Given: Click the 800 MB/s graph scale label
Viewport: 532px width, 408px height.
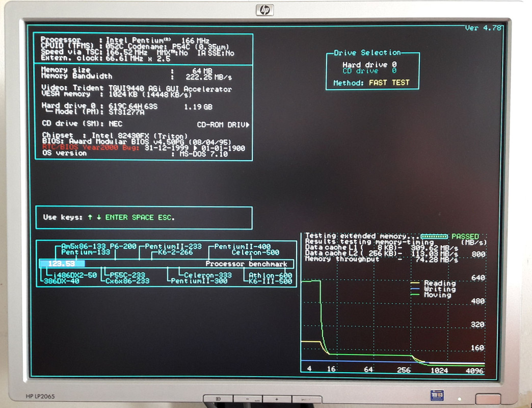Looking at the screenshot, I should point(478,254).
